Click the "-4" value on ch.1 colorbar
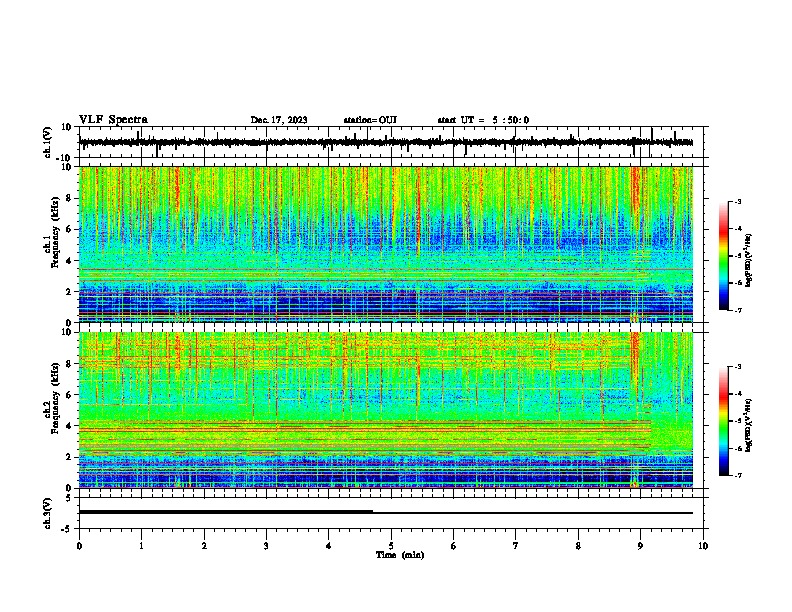Image resolution: width=792 pixels, height=612 pixels. click(738, 229)
